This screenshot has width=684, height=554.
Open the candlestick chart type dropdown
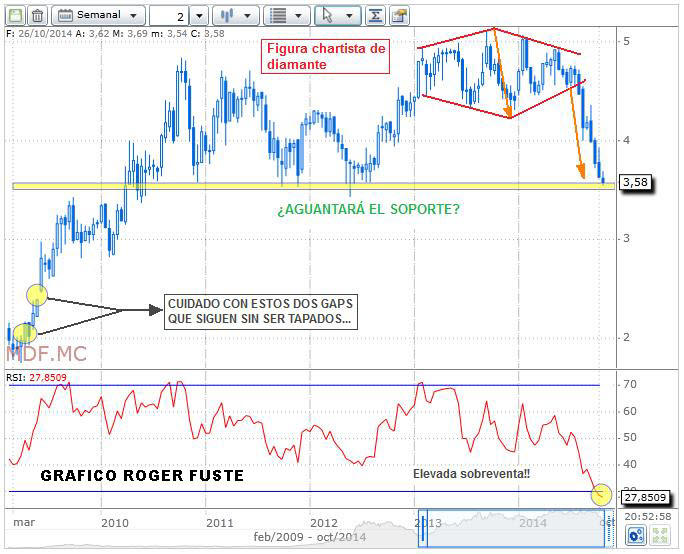(x=236, y=16)
